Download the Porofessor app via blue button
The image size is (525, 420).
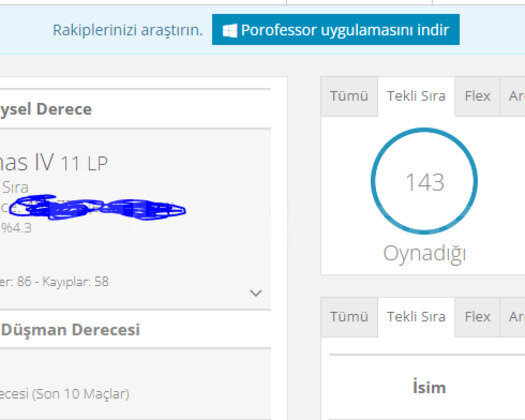click(x=335, y=29)
